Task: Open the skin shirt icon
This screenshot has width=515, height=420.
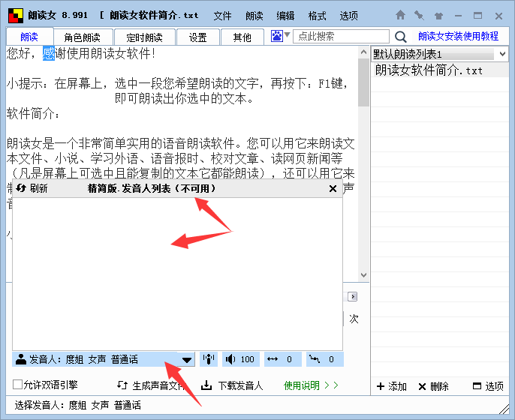Action: [x=438, y=16]
